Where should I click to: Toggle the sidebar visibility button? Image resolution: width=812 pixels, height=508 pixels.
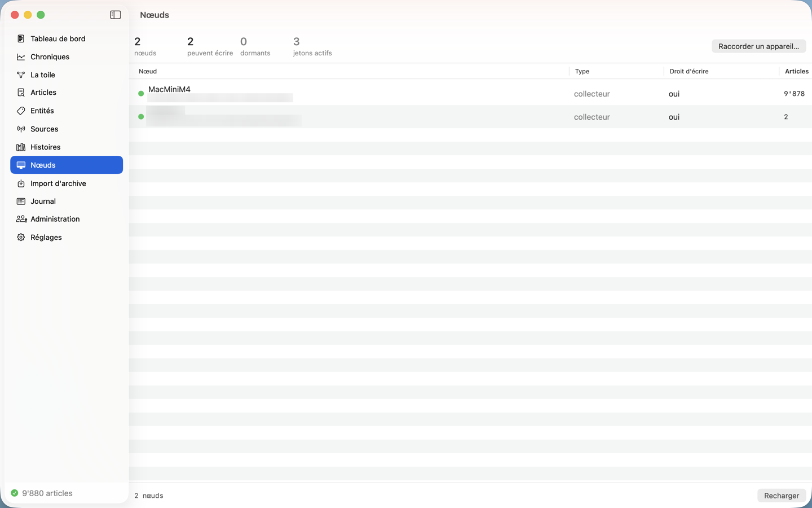pyautogui.click(x=116, y=15)
